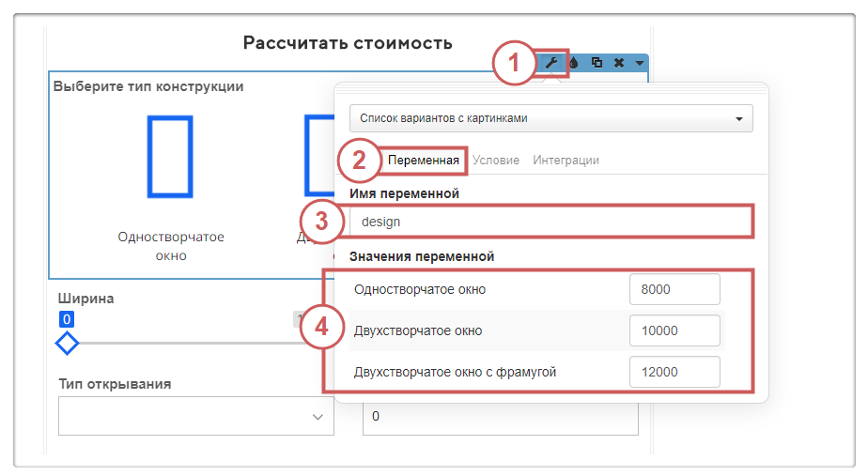
Task: Click the duplicate element icon
Action: (x=597, y=63)
